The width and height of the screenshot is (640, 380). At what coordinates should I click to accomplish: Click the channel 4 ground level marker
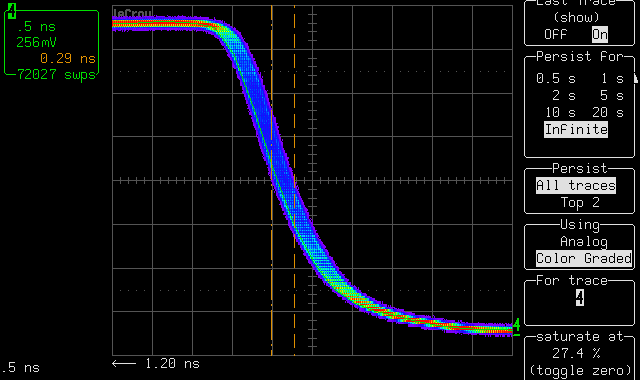516,327
